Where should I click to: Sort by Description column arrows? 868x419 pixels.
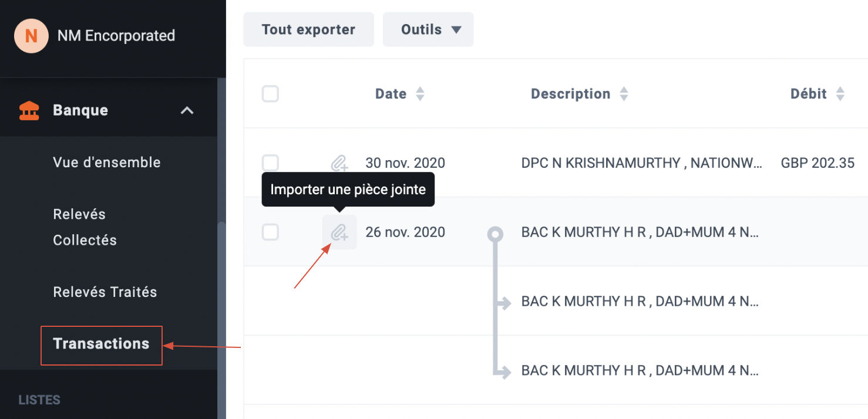pos(624,94)
